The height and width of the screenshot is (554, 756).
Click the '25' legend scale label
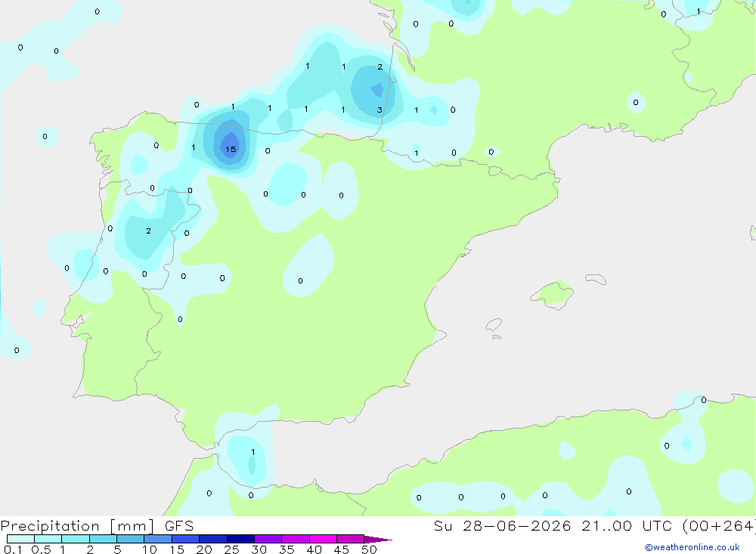(x=231, y=549)
